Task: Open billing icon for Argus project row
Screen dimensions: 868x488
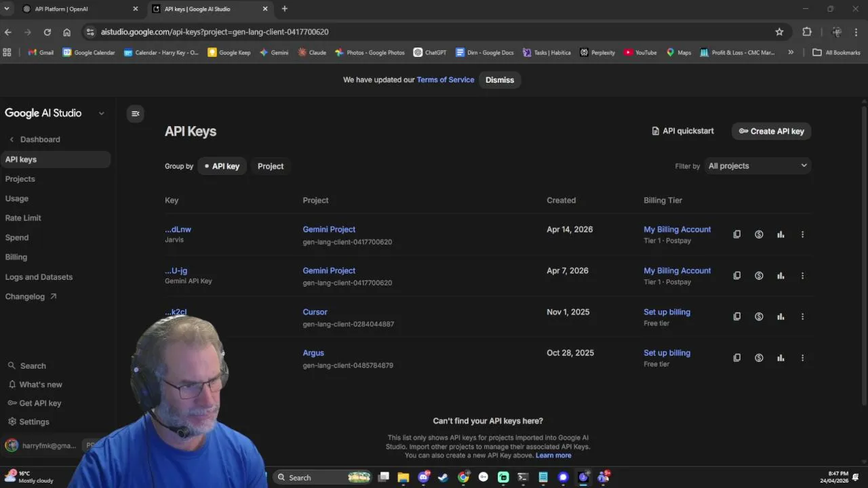Action: pyautogui.click(x=759, y=358)
